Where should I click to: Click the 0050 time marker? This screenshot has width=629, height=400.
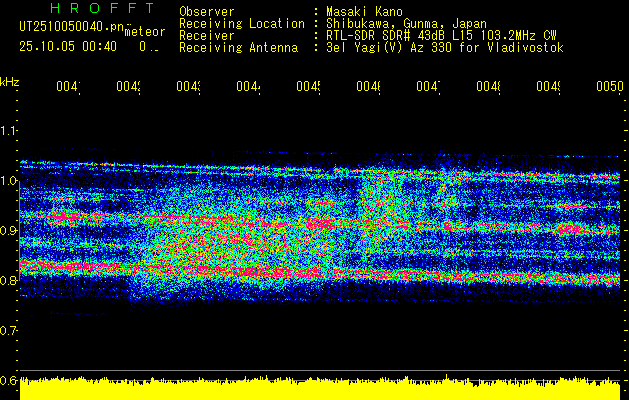(x=609, y=87)
